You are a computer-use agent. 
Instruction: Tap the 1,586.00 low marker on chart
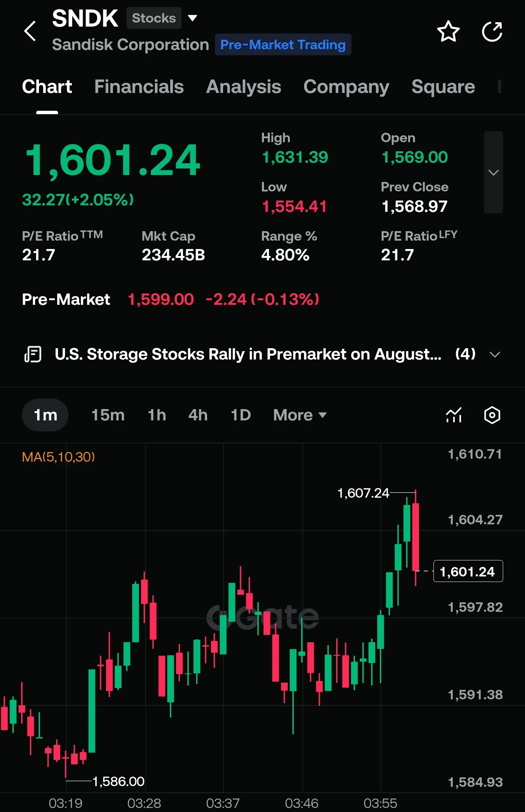[x=118, y=781]
